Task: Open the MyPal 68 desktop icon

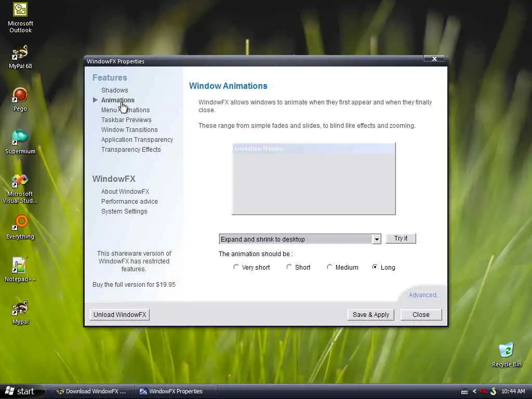Action: [20, 57]
